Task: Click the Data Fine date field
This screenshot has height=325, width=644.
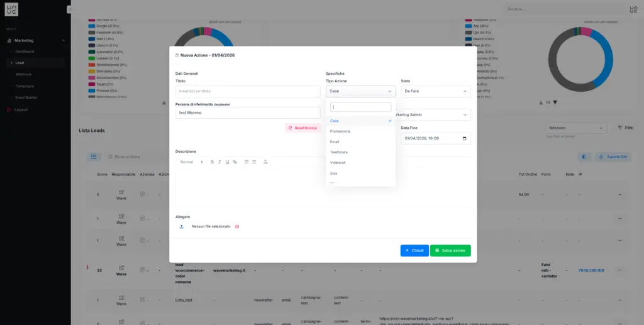Action: coord(436,138)
